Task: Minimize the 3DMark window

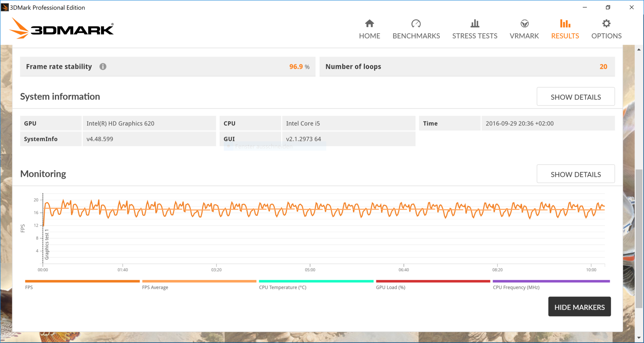Action: tap(585, 7)
